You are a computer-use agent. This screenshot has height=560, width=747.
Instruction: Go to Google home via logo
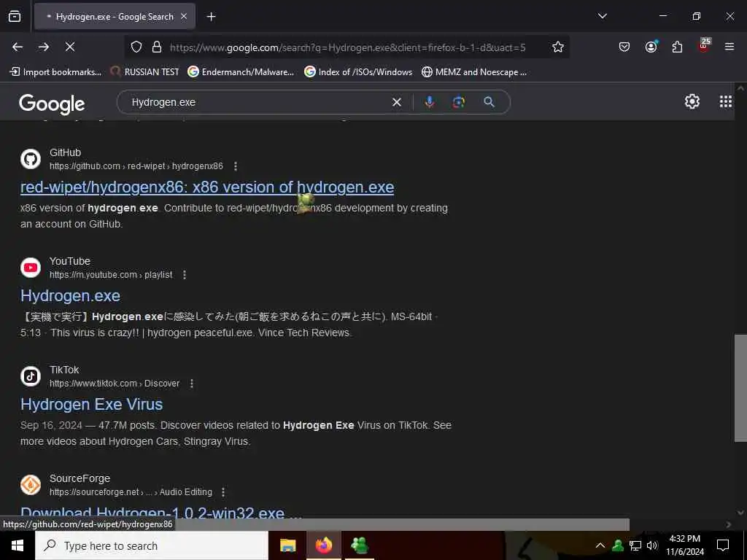point(52,104)
